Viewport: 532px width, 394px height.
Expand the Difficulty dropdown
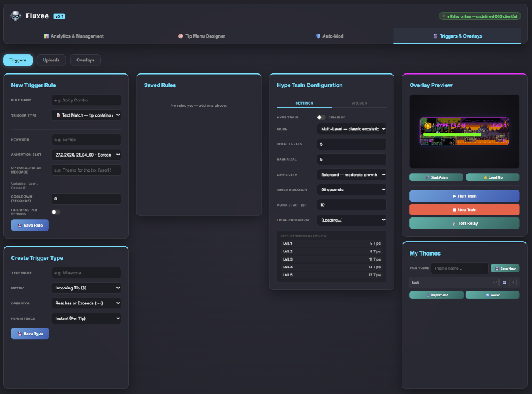pyautogui.click(x=351, y=175)
